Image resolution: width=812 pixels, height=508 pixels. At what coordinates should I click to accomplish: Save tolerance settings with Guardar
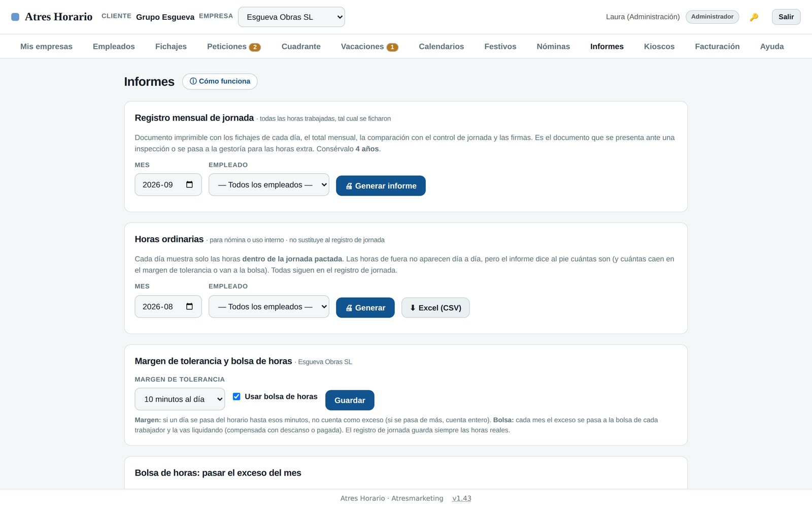click(x=350, y=400)
